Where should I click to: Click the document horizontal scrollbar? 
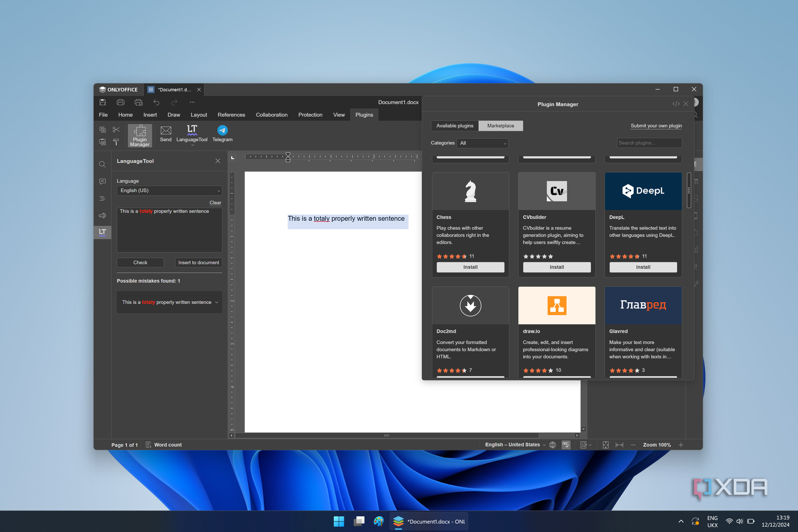pyautogui.click(x=386, y=436)
